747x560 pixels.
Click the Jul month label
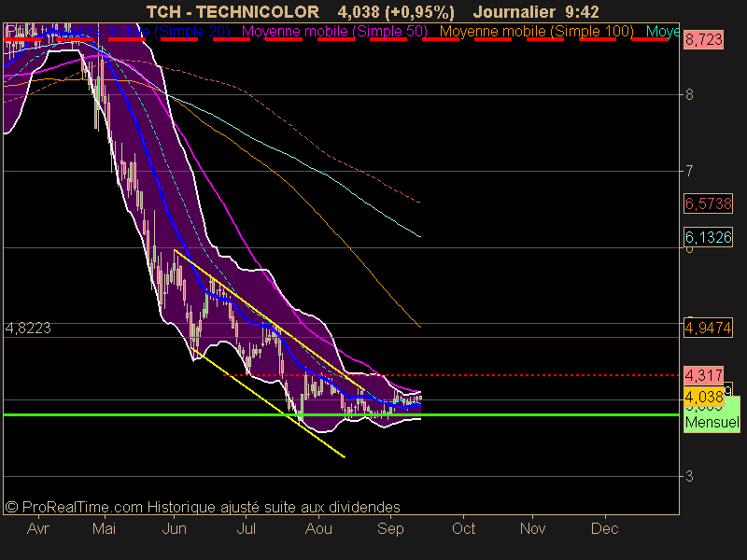point(247,528)
